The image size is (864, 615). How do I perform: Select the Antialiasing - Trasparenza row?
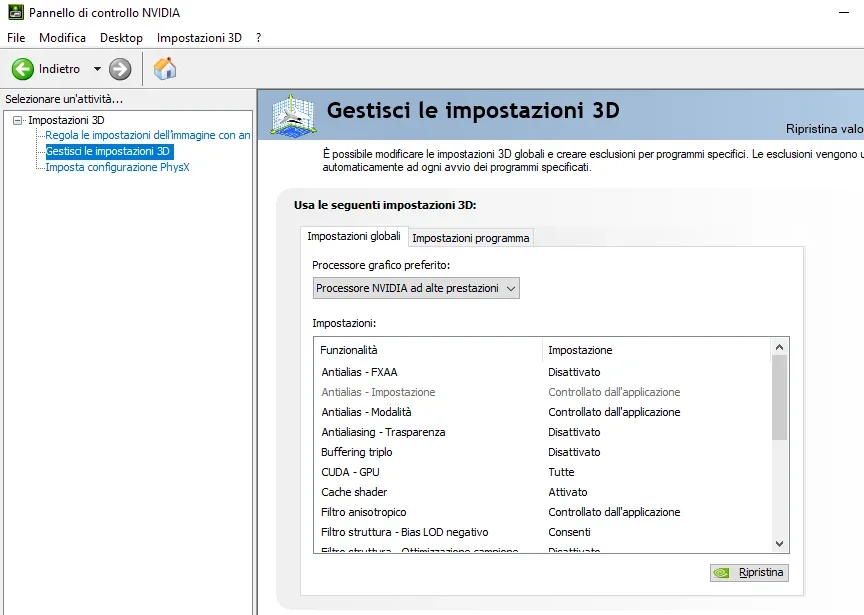(542, 432)
